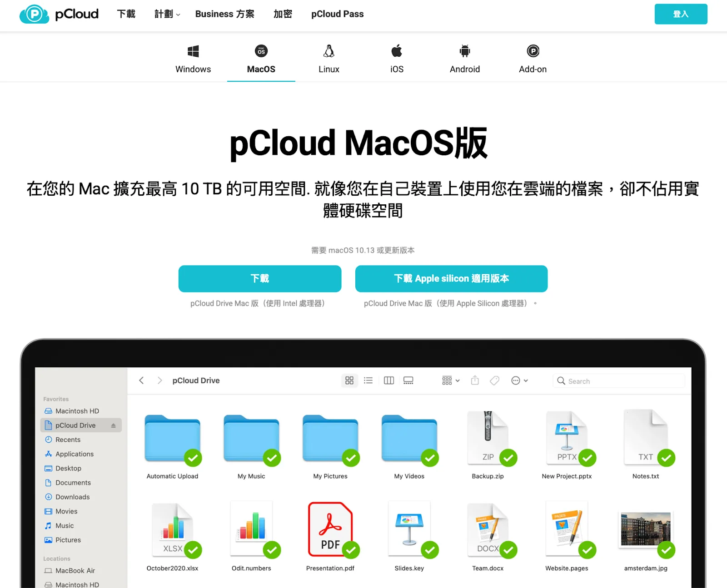The height and width of the screenshot is (588, 727).
Task: Click 需要 macOS 10.13 或更新版本 text
Action: pyautogui.click(x=363, y=250)
